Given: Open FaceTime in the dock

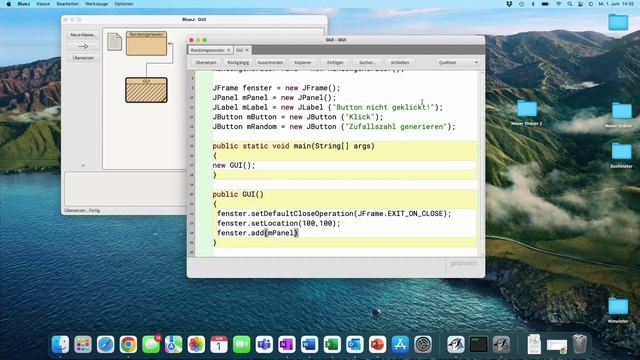Looking at the screenshot, I should click(x=242, y=344).
